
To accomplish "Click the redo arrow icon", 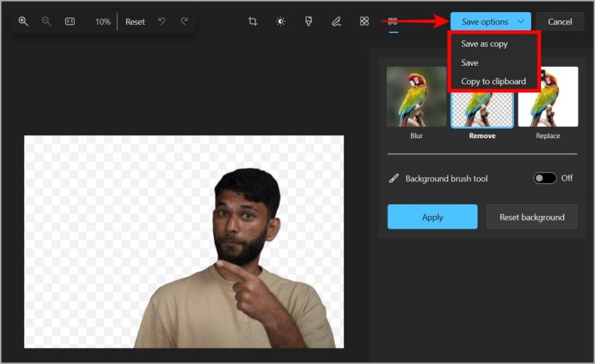I will tap(184, 21).
